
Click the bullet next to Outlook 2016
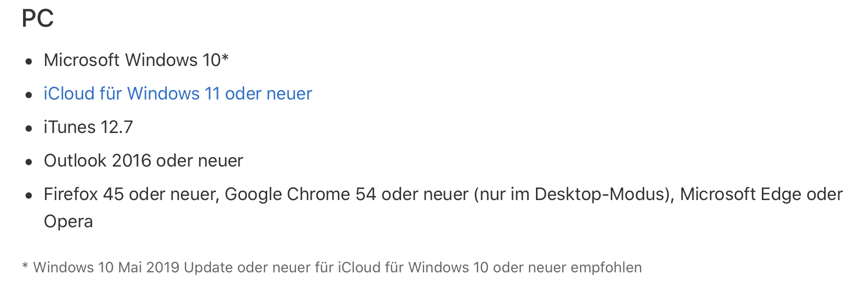[x=29, y=162]
